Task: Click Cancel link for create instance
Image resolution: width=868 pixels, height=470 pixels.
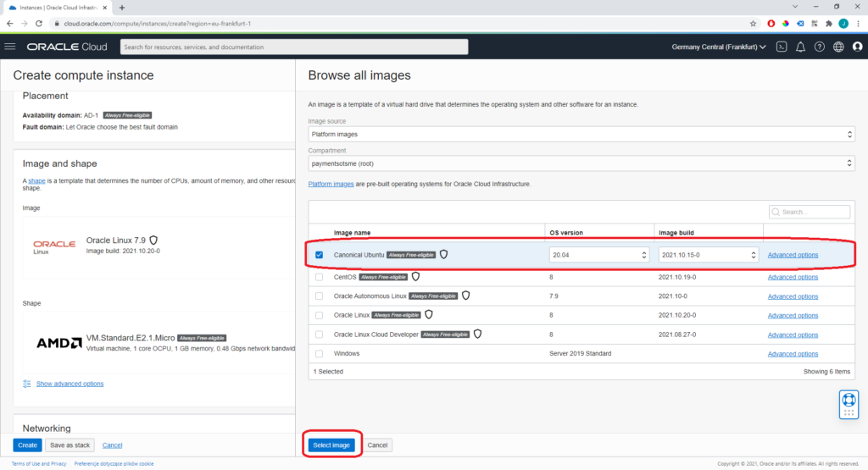Action: (x=113, y=445)
